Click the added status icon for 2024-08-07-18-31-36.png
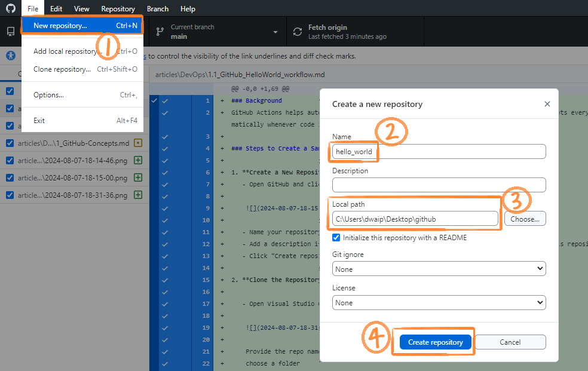This screenshot has width=588, height=371. click(138, 195)
